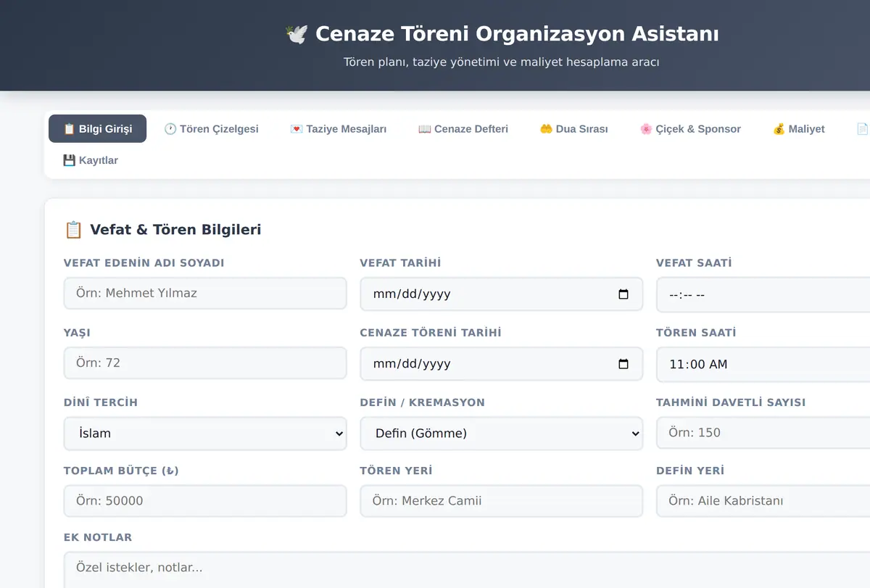Open the Bilgi Girişi tab
This screenshot has width=870, height=588.
pyautogui.click(x=97, y=129)
